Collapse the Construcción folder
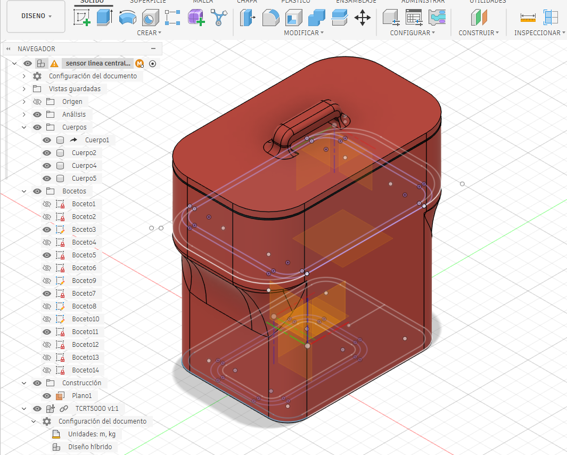The height and width of the screenshot is (455, 567). pos(24,383)
